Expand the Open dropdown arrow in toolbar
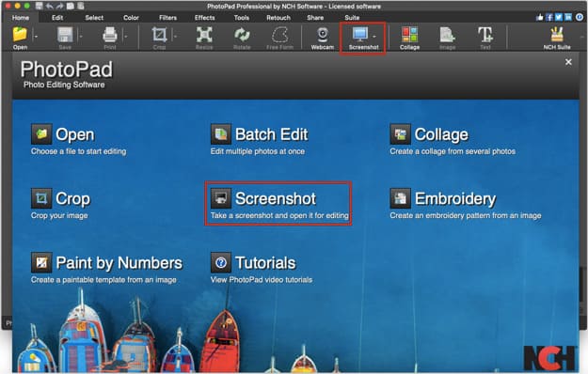Viewport: 588px width, 374px height. point(36,37)
